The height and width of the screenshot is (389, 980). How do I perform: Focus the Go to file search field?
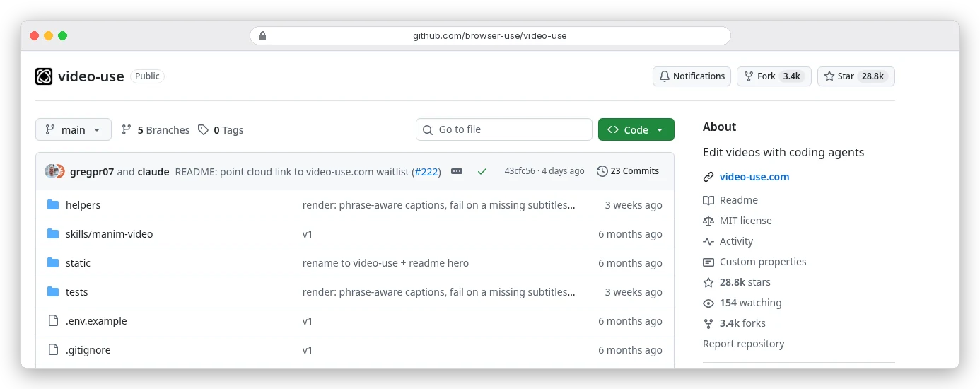click(x=503, y=129)
